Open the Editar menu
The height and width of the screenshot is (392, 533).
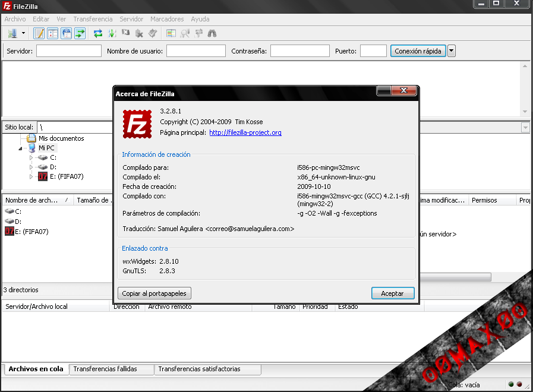[x=41, y=19]
